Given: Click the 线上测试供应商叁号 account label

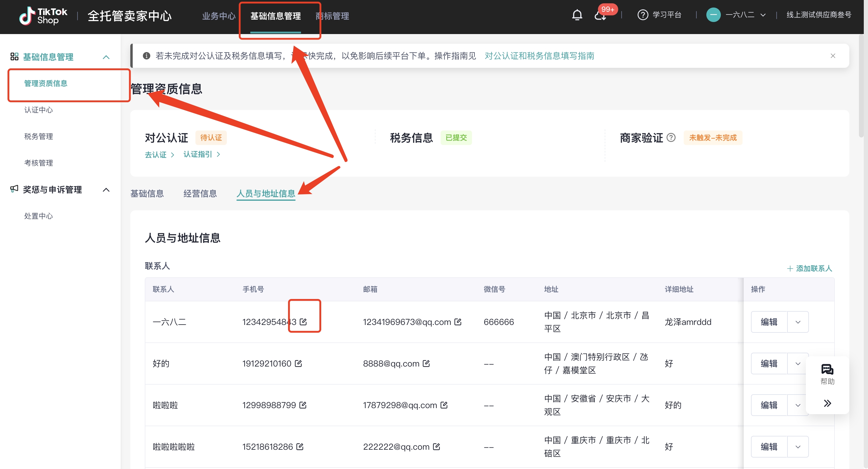Looking at the screenshot, I should (819, 15).
